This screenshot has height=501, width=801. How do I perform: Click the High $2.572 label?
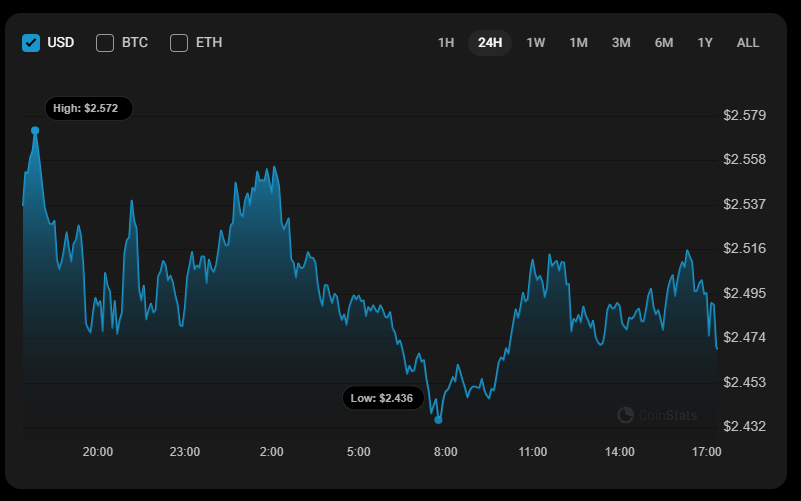click(88, 108)
